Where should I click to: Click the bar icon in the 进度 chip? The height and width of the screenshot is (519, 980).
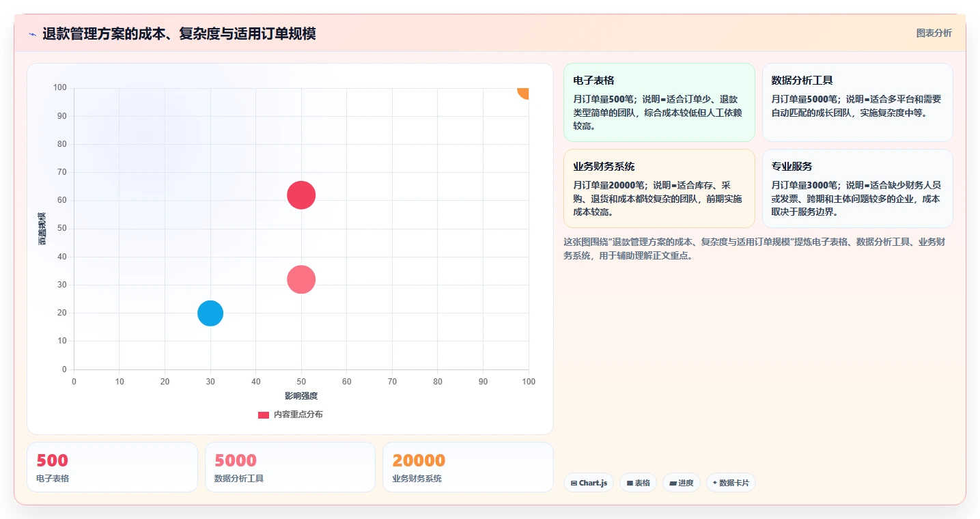coord(673,483)
